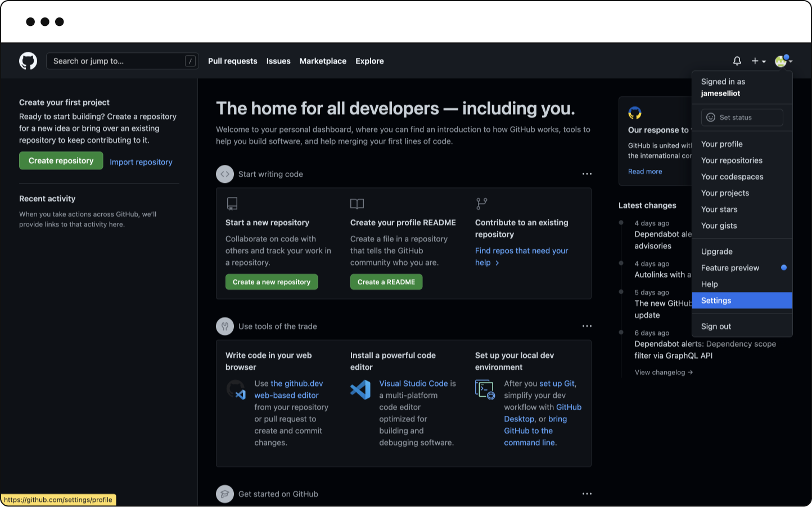
Task: Open the notifications bell
Action: click(737, 61)
